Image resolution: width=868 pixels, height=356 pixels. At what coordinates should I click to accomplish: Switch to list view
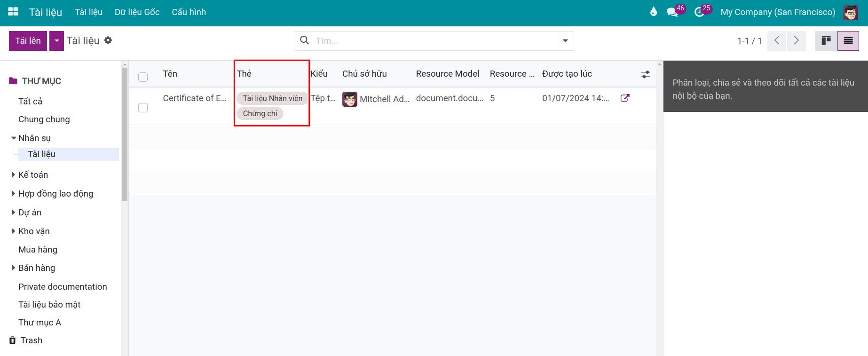click(x=848, y=41)
